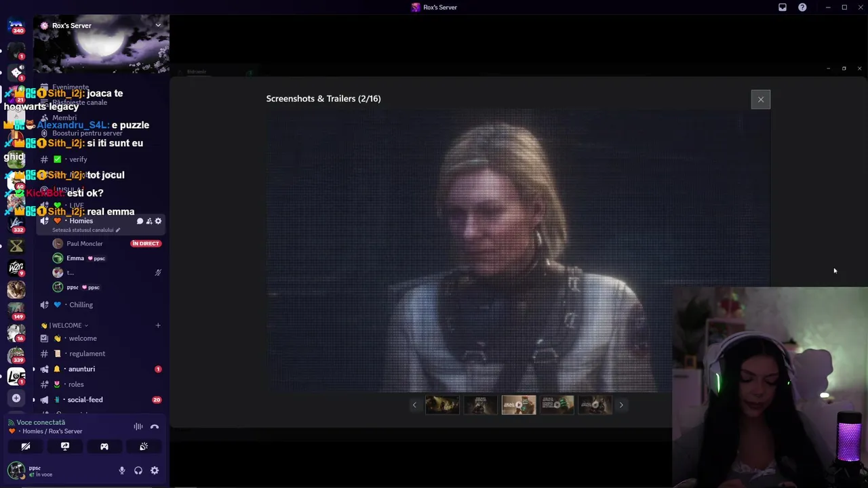The image size is (868, 488).
Task: Expand Rox's Server dropdown menu
Action: click(x=158, y=25)
